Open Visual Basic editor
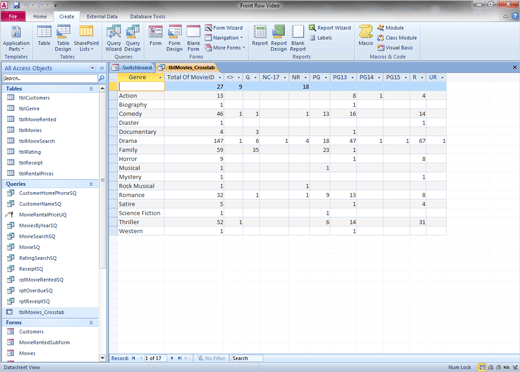Screen dimensions: 520x372 tap(395, 48)
